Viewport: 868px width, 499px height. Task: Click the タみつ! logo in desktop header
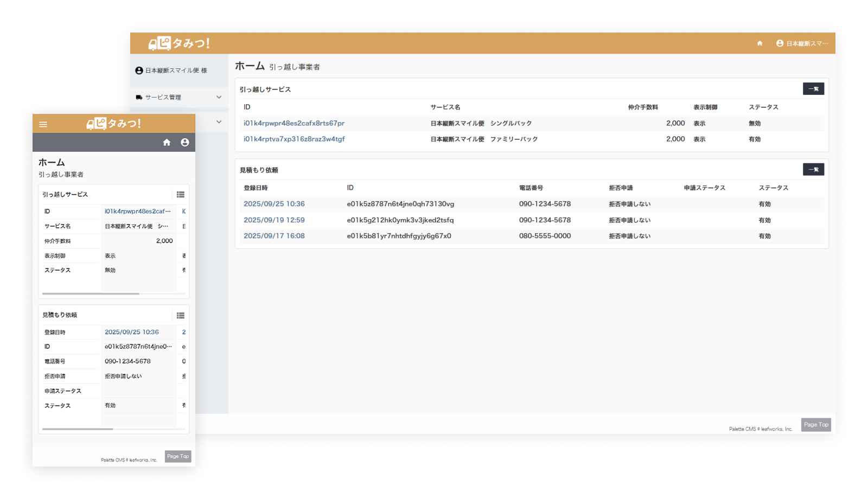coord(179,43)
